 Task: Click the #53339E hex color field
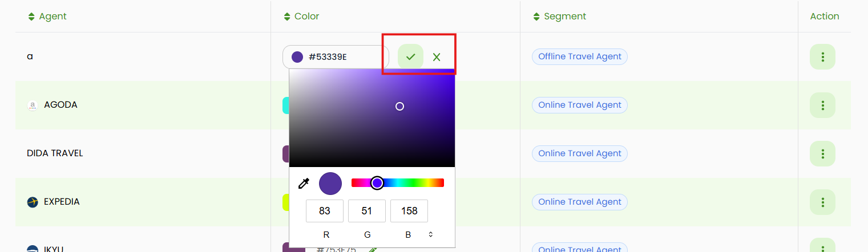[x=336, y=57]
